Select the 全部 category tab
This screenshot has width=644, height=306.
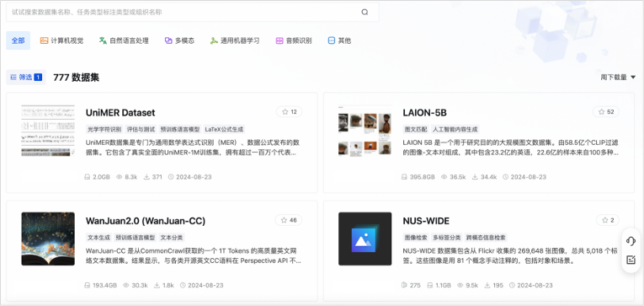click(18, 40)
